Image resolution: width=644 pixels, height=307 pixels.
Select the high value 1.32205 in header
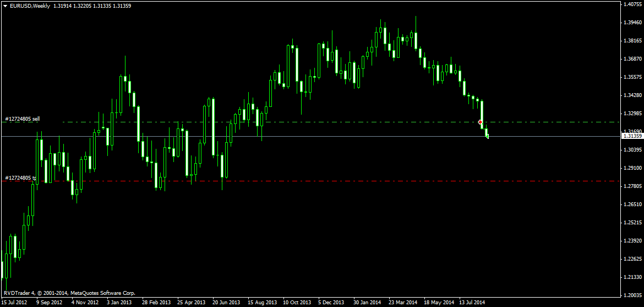(81, 6)
